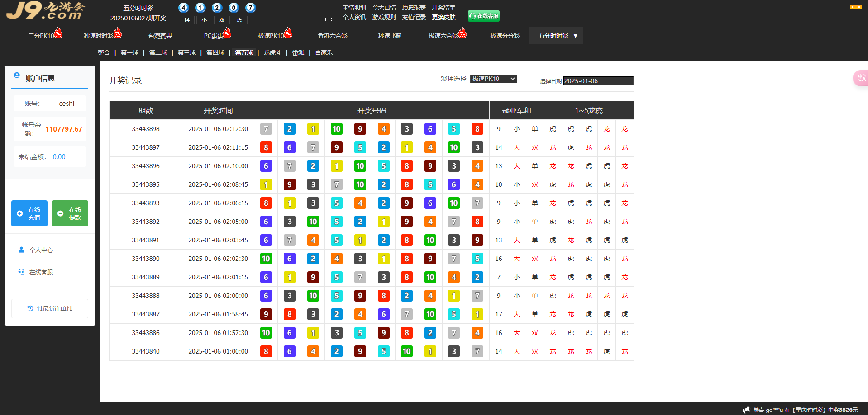Click the 在线充值 deposit button
This screenshot has height=415, width=868.
[29, 213]
